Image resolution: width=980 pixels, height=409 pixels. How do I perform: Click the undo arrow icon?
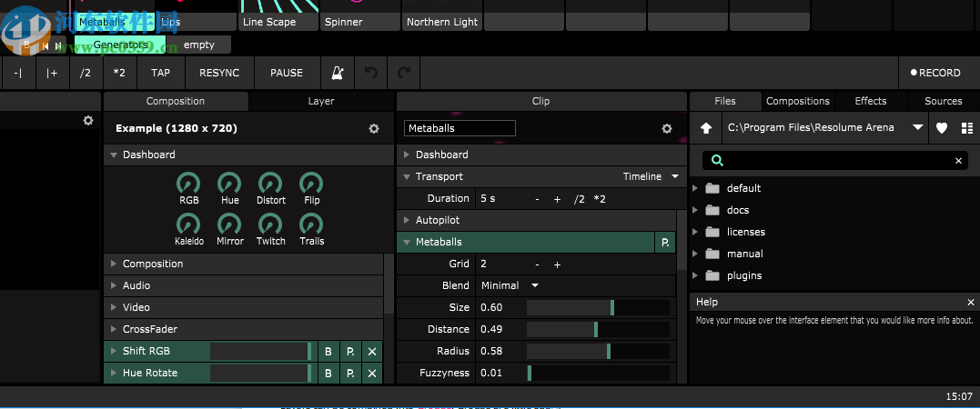370,73
